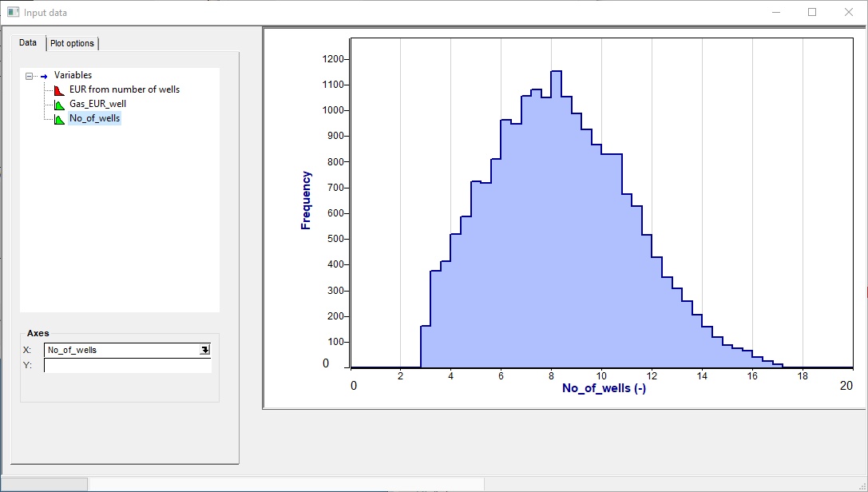
Task: Click the red distribution icon for EUR
Action: point(59,89)
